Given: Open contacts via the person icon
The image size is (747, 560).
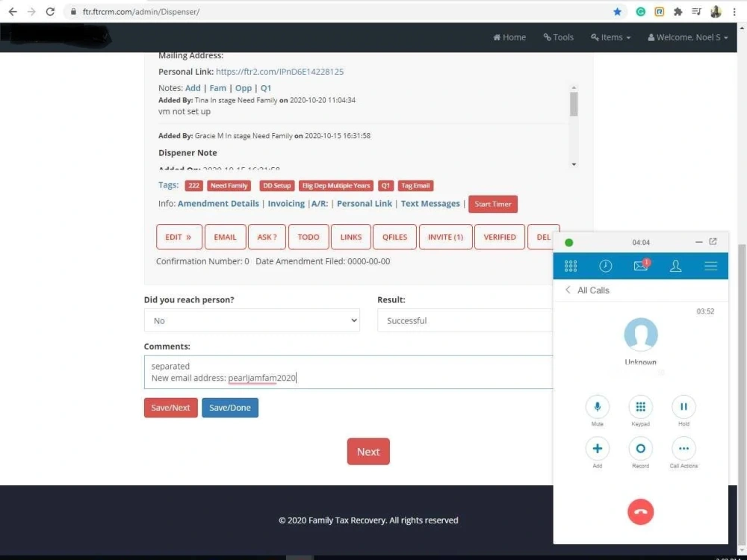Looking at the screenshot, I should pos(675,265).
